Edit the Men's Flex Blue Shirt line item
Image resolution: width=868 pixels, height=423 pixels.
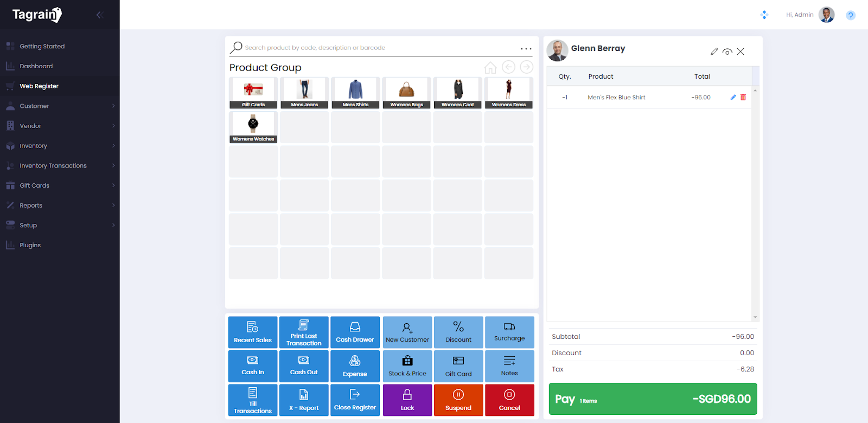[733, 98]
